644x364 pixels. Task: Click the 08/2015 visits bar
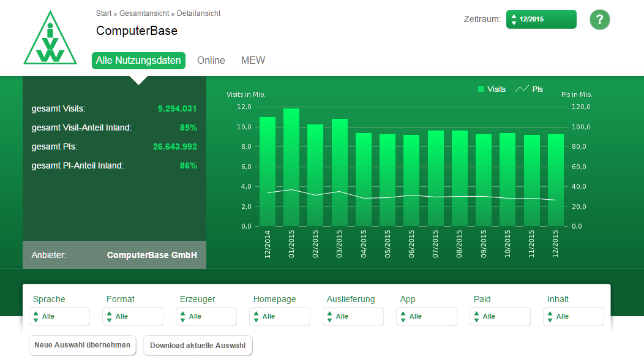coord(460,178)
